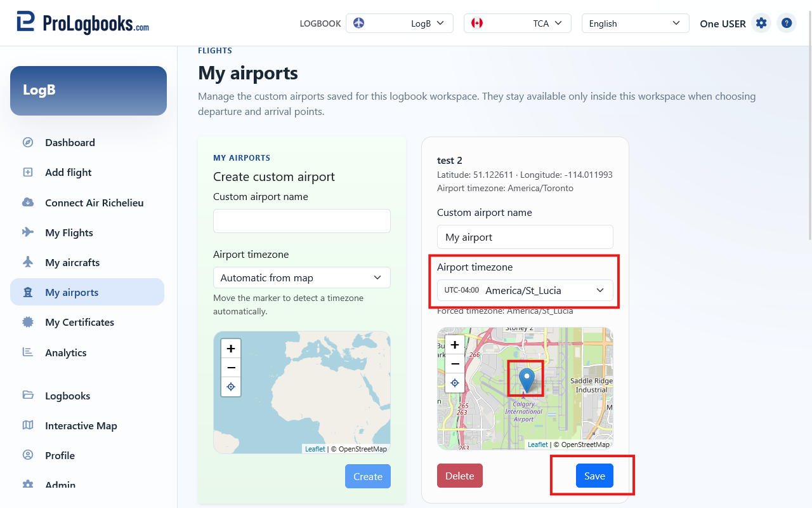Click the Save button
The height and width of the screenshot is (508, 812).
pyautogui.click(x=594, y=476)
